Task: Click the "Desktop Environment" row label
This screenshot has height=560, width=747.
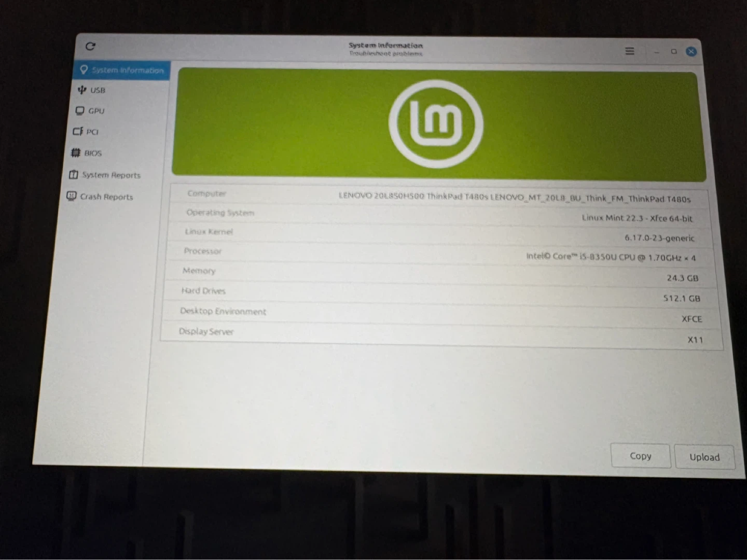Action: (x=223, y=311)
